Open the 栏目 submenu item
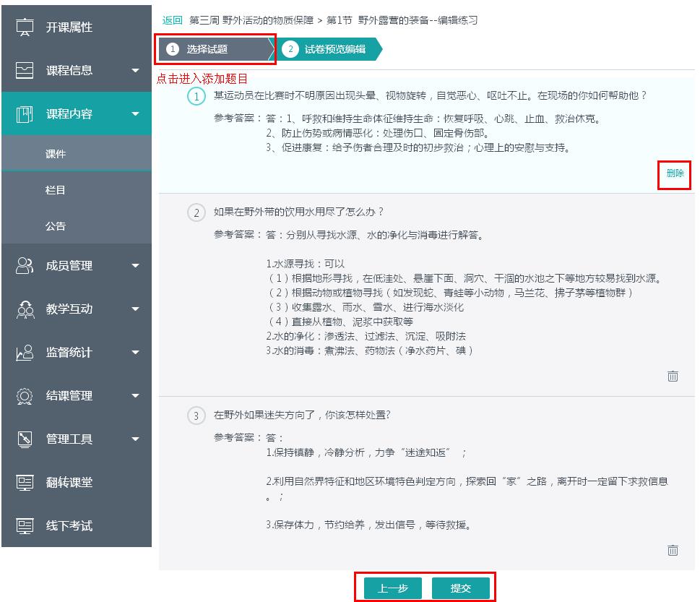Viewport: 700px width, 602px height. tap(56, 190)
